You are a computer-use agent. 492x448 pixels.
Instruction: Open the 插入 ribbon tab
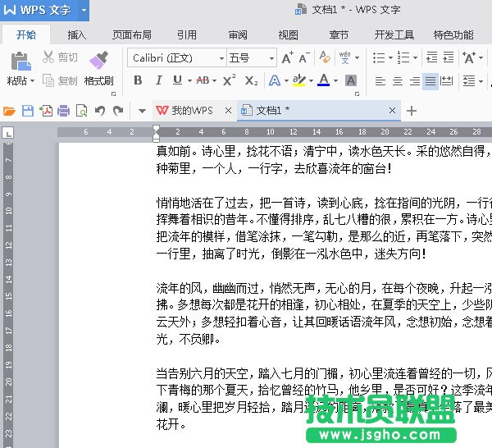[77, 34]
